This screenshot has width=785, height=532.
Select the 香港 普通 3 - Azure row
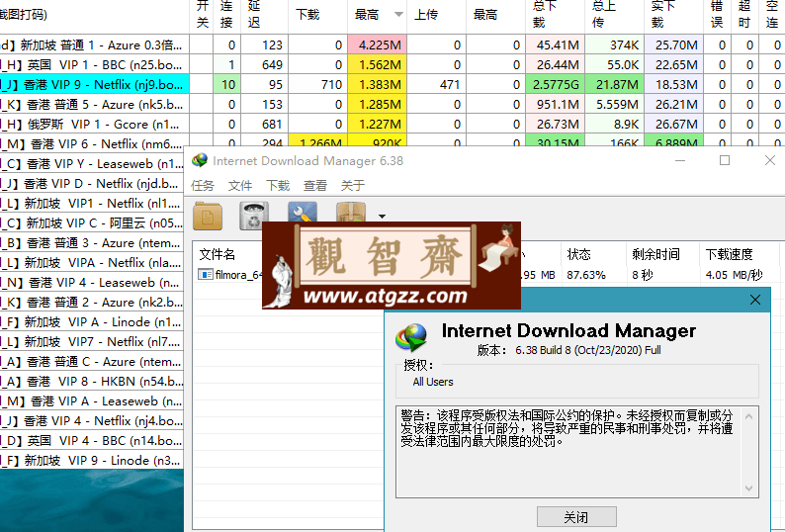coord(92,242)
